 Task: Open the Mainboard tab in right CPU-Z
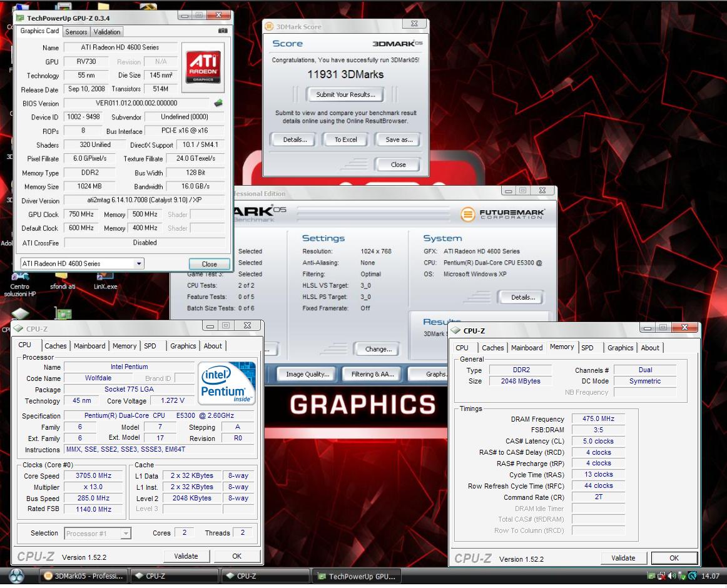(x=527, y=348)
